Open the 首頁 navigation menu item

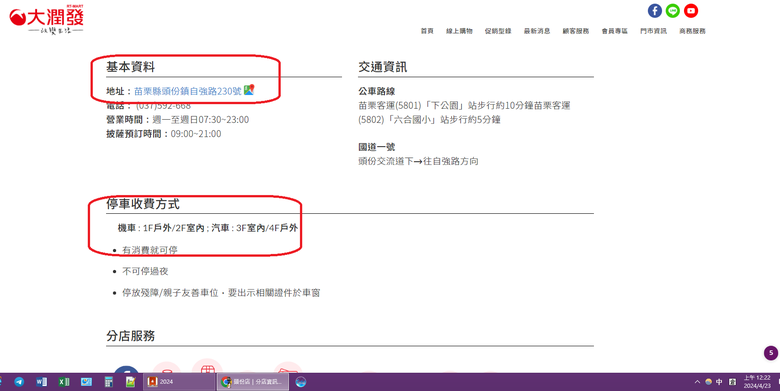point(427,31)
